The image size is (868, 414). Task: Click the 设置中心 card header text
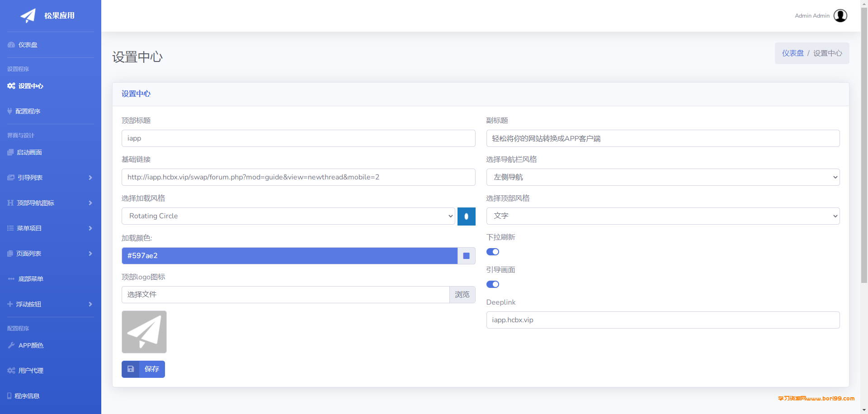pyautogui.click(x=136, y=94)
